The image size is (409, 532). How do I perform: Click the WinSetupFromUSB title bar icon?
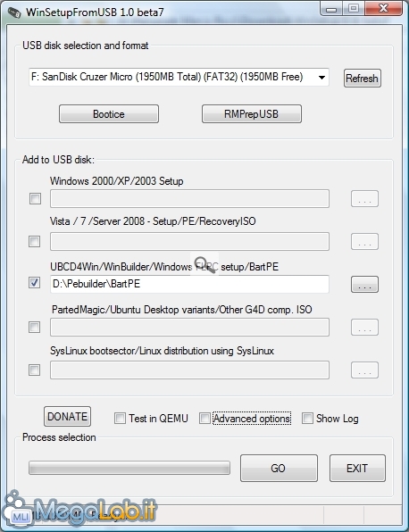click(x=14, y=12)
